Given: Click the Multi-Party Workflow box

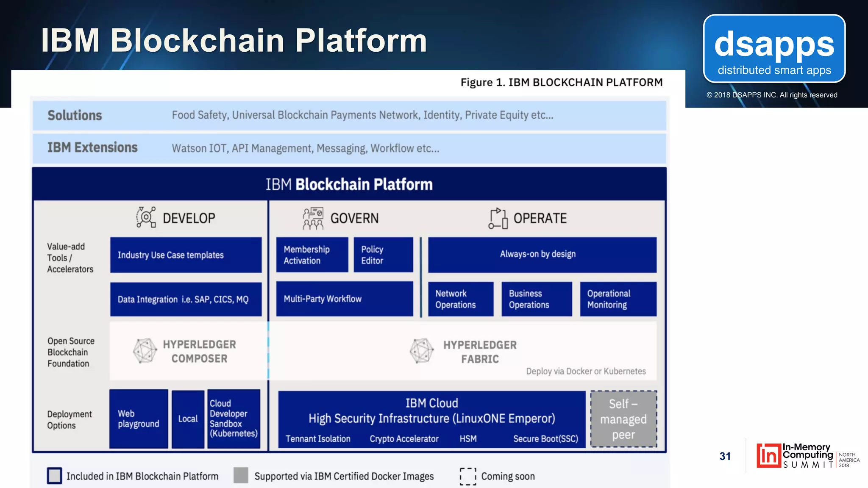Looking at the screenshot, I should (x=345, y=299).
